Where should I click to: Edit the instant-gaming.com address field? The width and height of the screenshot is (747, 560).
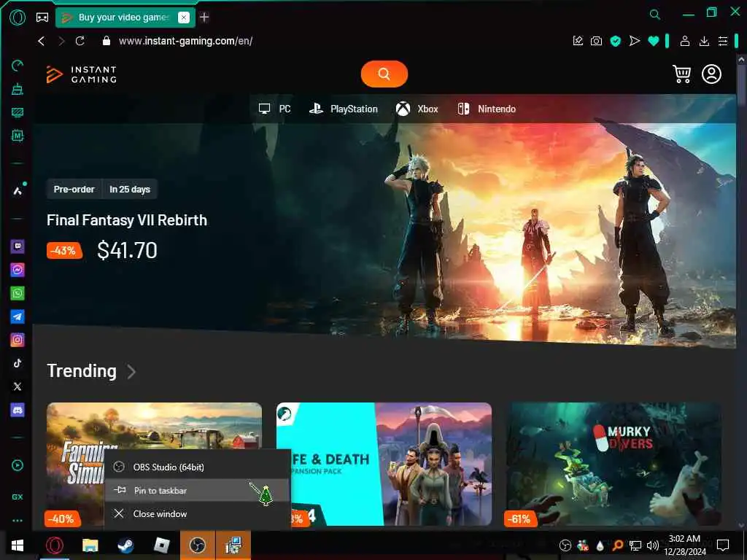[x=186, y=41]
